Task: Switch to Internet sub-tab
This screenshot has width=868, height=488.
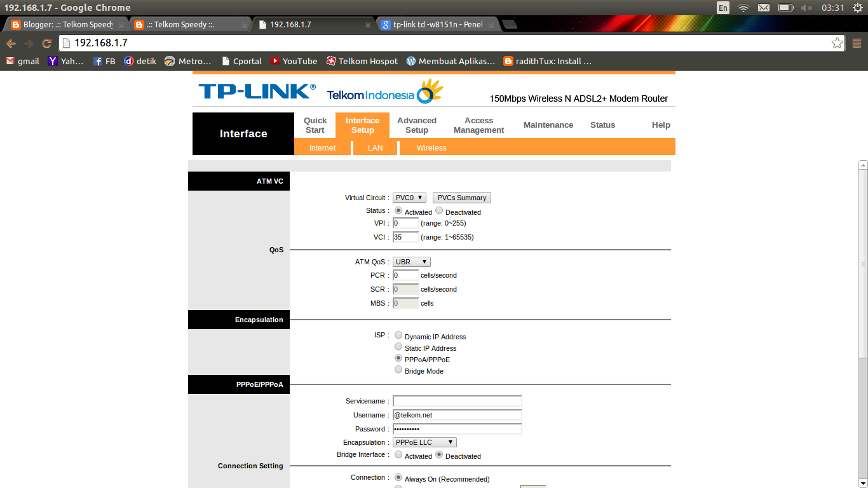Action: tap(322, 147)
